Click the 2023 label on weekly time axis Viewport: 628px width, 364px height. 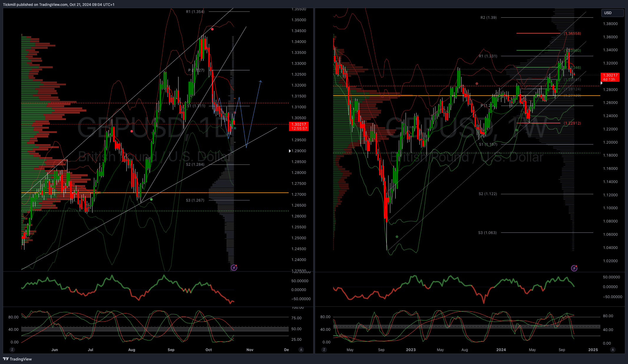(411, 350)
